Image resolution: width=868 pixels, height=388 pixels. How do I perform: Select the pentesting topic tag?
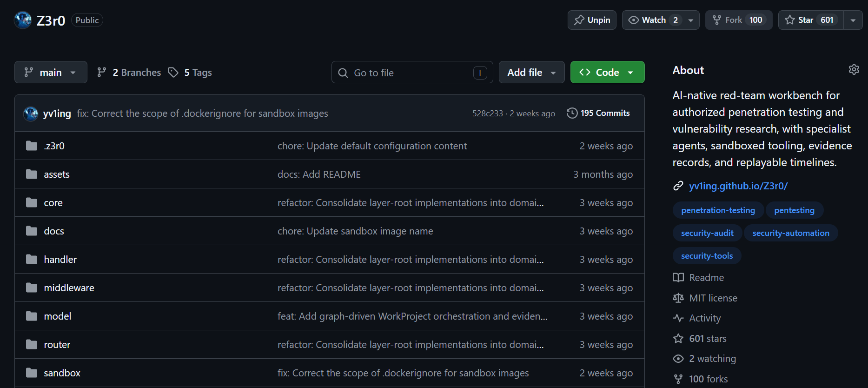point(794,210)
